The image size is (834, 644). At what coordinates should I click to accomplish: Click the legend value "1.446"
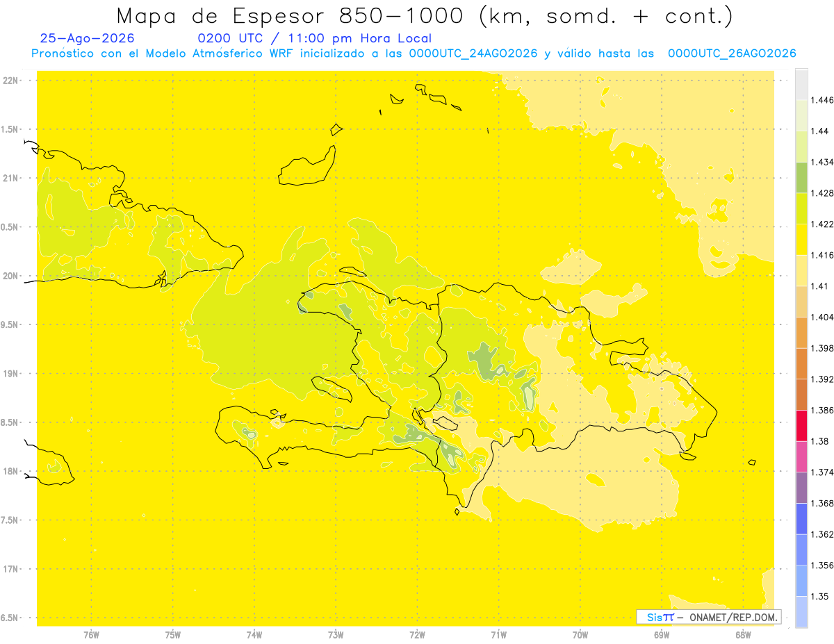point(822,100)
